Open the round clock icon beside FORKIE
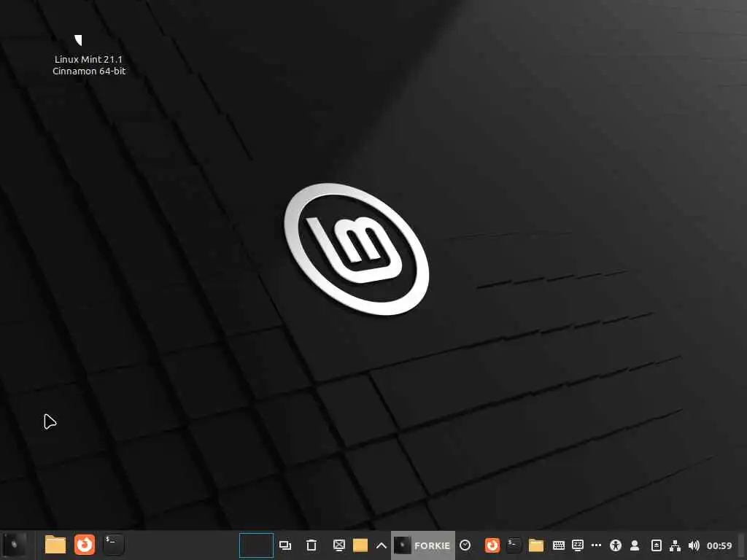 (x=465, y=545)
